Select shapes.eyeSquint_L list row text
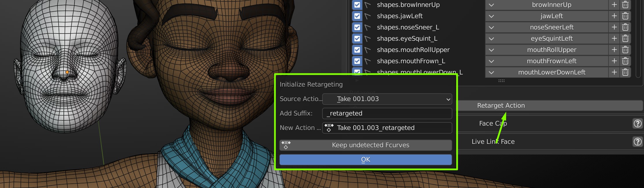 [407, 38]
